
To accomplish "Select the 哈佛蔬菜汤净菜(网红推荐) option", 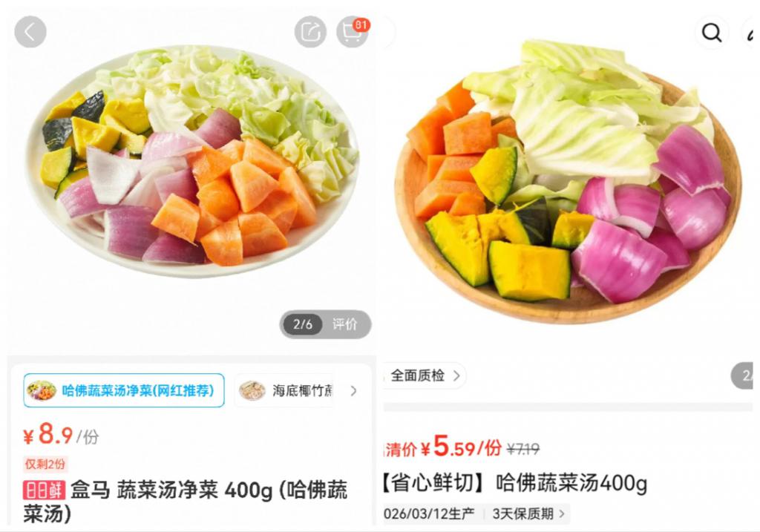I will (x=124, y=390).
